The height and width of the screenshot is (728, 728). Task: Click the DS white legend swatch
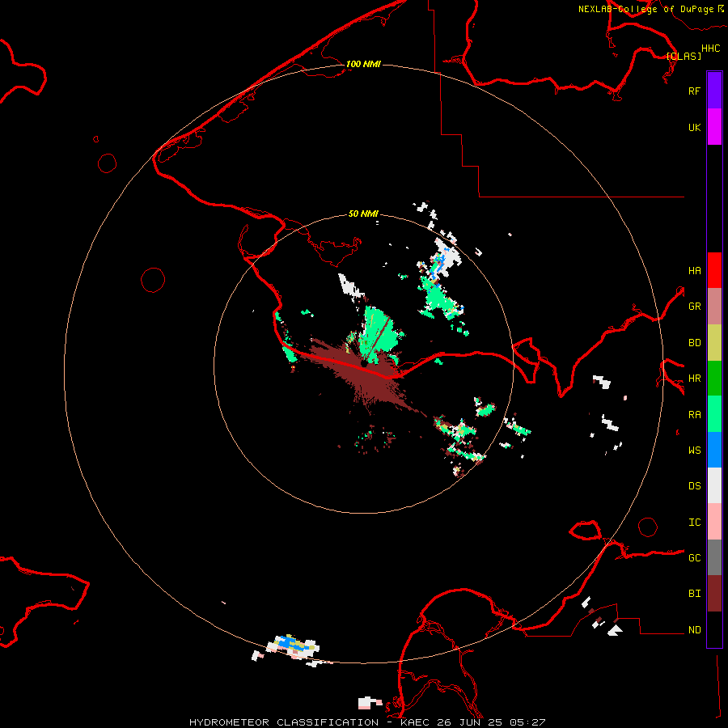[x=714, y=485]
